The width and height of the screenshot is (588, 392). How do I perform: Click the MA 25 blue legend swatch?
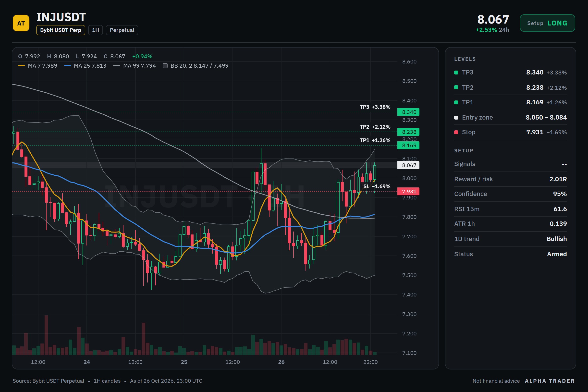point(68,66)
